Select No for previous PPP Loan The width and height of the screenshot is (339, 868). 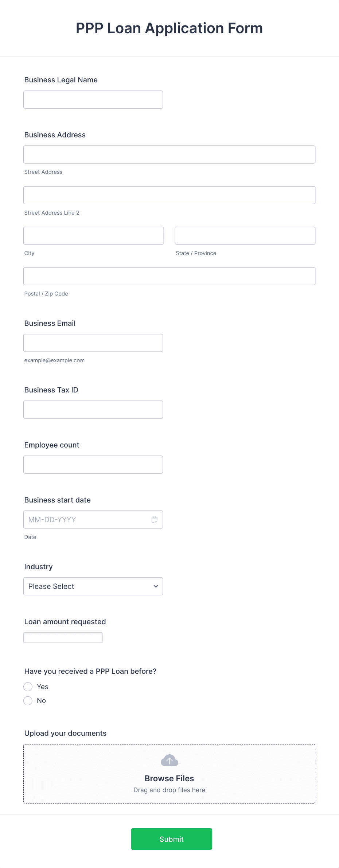point(28,701)
